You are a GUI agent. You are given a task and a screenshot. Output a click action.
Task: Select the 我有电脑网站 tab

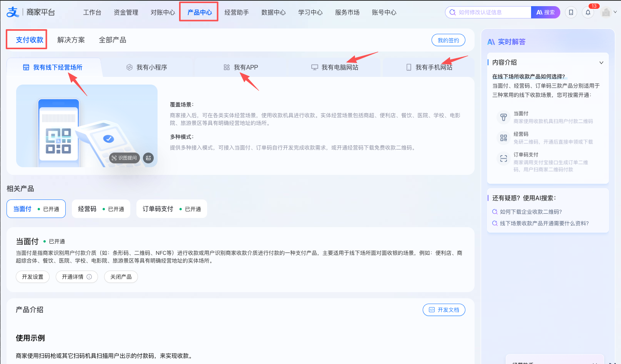click(335, 67)
